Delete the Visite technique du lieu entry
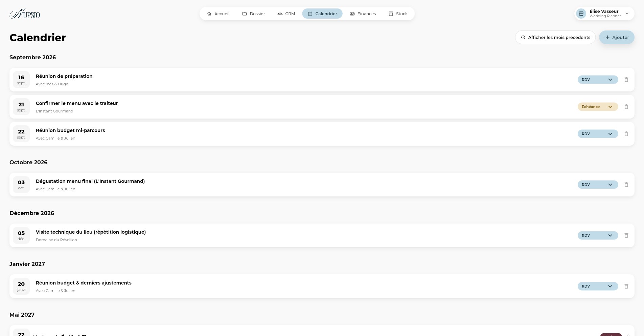The height and width of the screenshot is (336, 644). (626, 235)
